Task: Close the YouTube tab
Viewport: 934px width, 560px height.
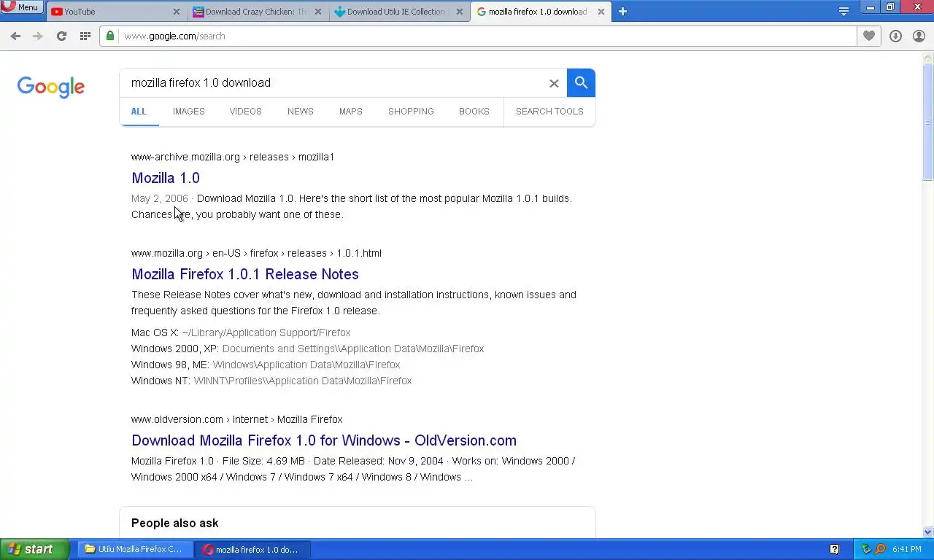Action: 177,12
